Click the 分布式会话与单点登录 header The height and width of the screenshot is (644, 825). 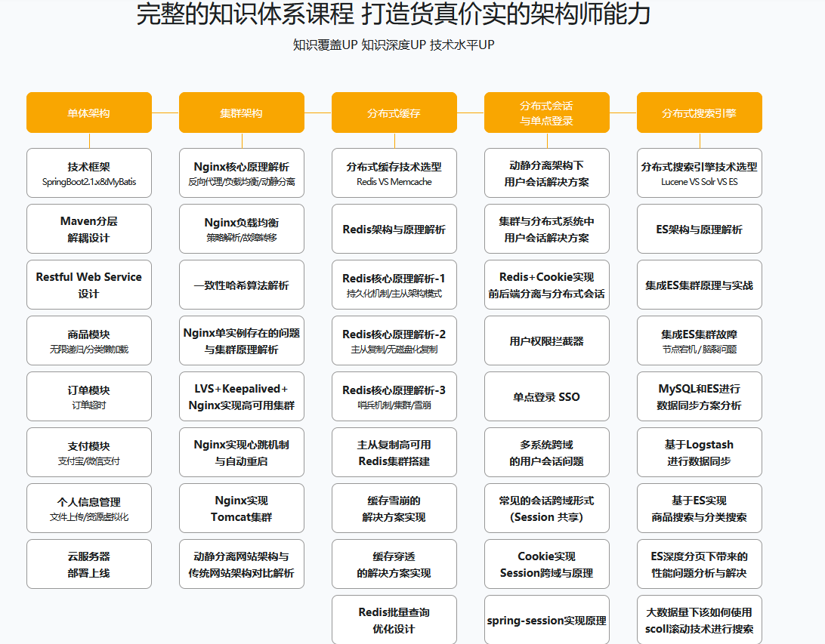tap(547, 112)
